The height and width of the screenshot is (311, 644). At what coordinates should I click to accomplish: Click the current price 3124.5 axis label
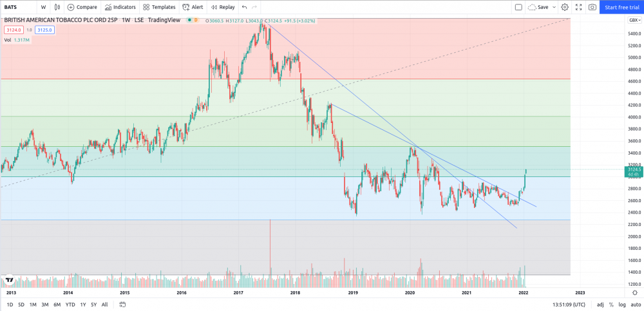[x=634, y=172]
